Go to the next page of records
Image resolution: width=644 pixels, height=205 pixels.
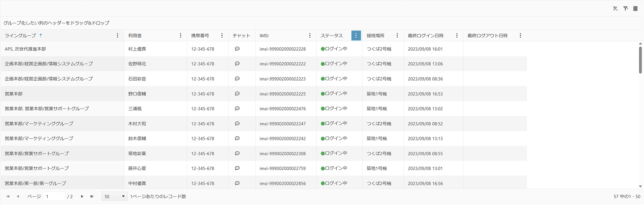pos(82,196)
